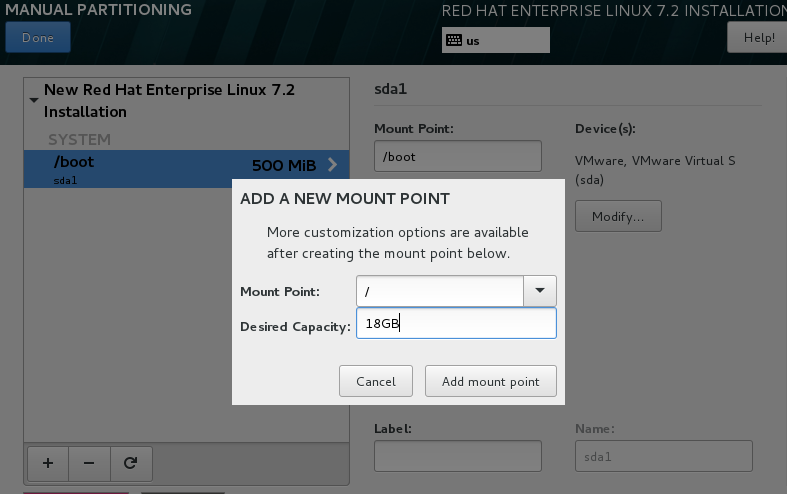The height and width of the screenshot is (494, 787).
Task: Click the sda1 Mount Point /boot field
Action: (x=458, y=157)
